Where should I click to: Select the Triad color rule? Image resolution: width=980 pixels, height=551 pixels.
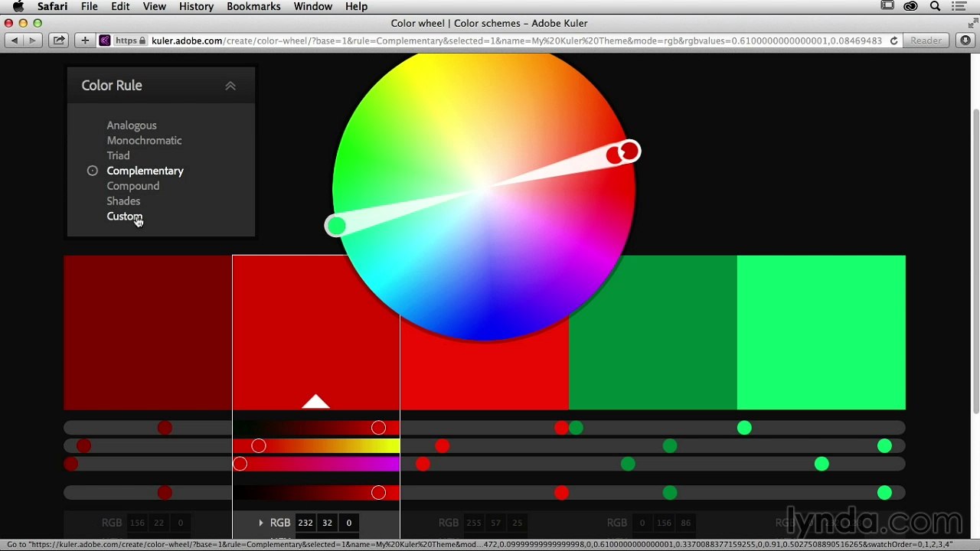pyautogui.click(x=118, y=155)
